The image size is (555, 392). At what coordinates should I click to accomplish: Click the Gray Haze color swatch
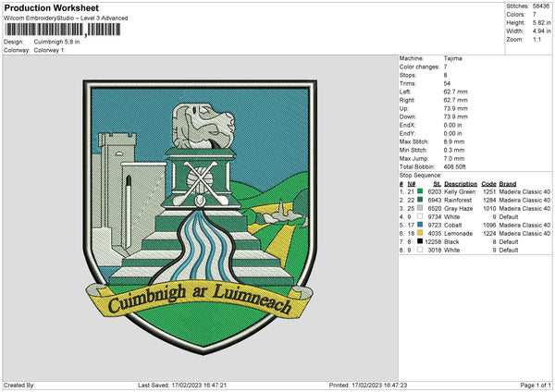(x=420, y=208)
